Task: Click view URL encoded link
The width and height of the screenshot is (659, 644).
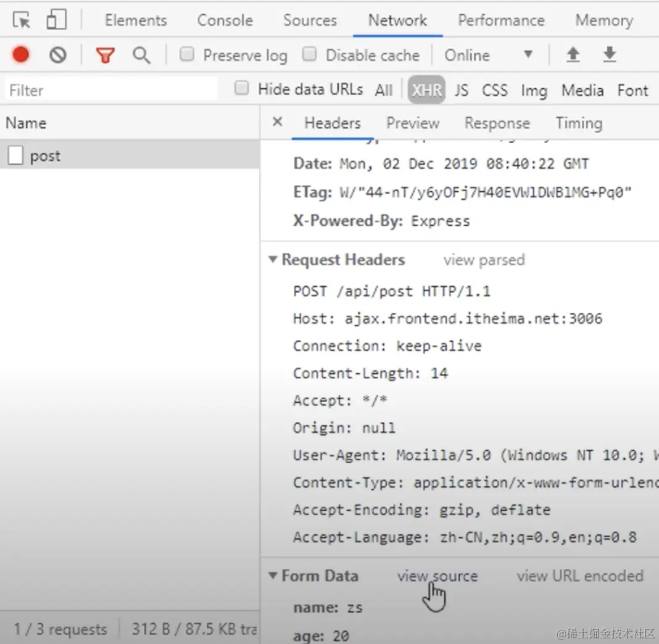Action: (x=580, y=576)
